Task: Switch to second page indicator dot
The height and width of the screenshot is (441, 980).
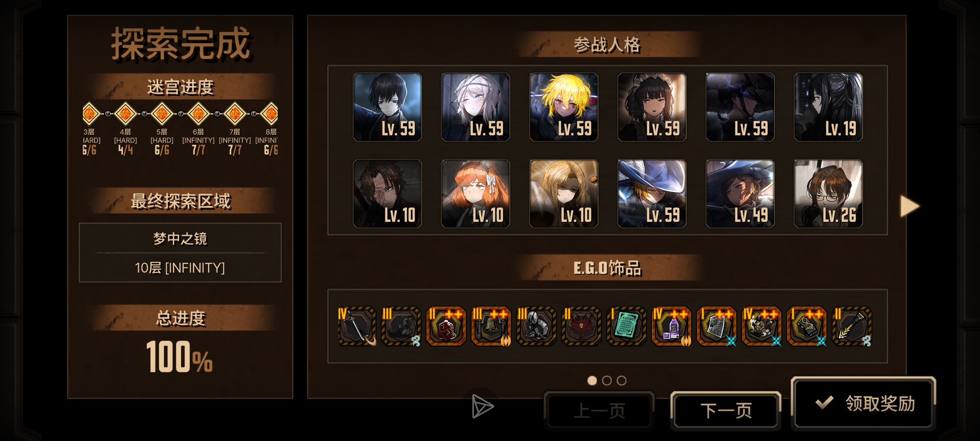Action: click(607, 381)
